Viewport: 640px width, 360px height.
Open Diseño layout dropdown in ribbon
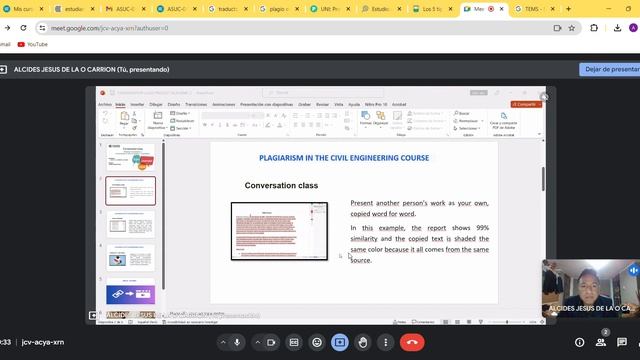(180, 113)
